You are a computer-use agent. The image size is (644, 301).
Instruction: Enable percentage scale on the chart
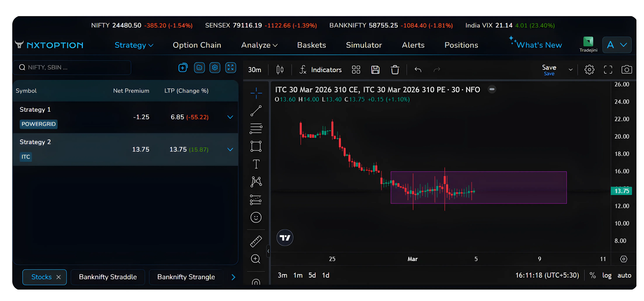pos(593,275)
